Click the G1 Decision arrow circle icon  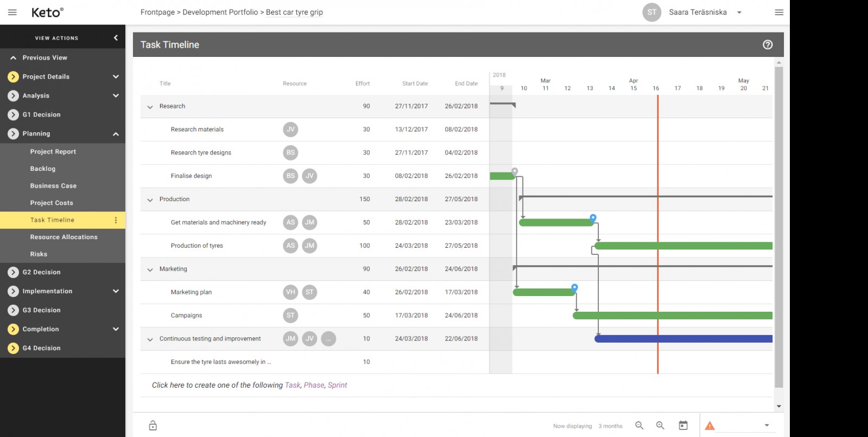[13, 114]
